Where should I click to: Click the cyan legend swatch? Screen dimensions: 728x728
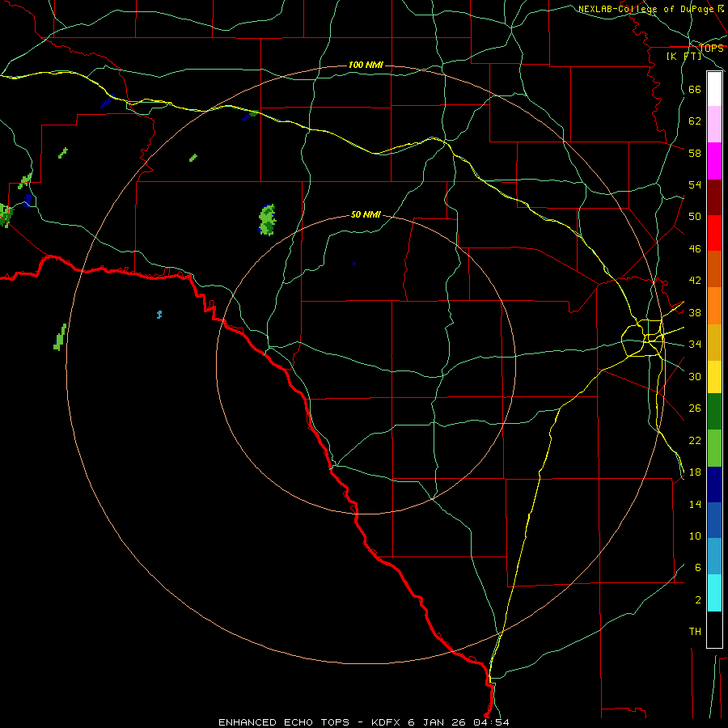714,593
